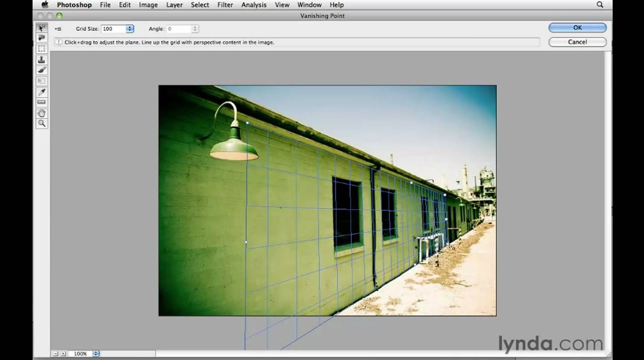The image size is (644, 360).
Task: Zoom out with the minus button
Action: pos(56,353)
